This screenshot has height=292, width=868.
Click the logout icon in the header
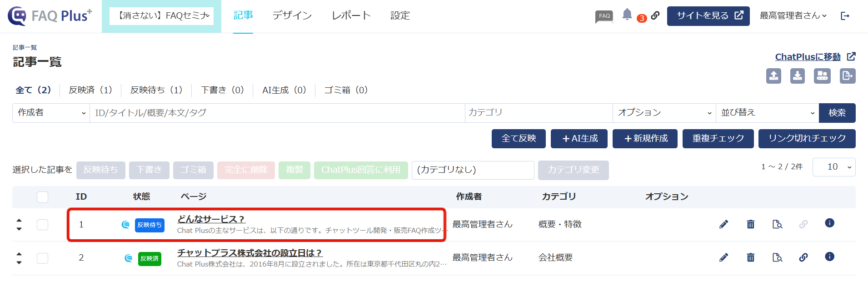[845, 16]
